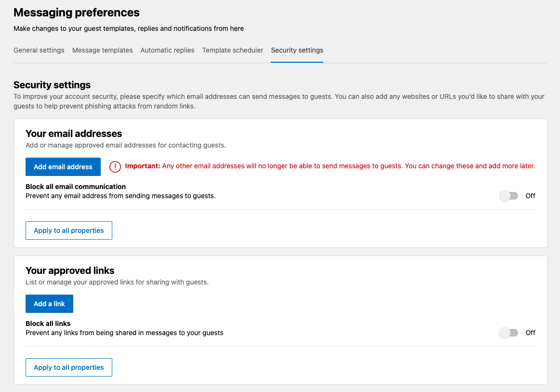Click the Add a link button
This screenshot has width=560, height=392.
(x=49, y=304)
